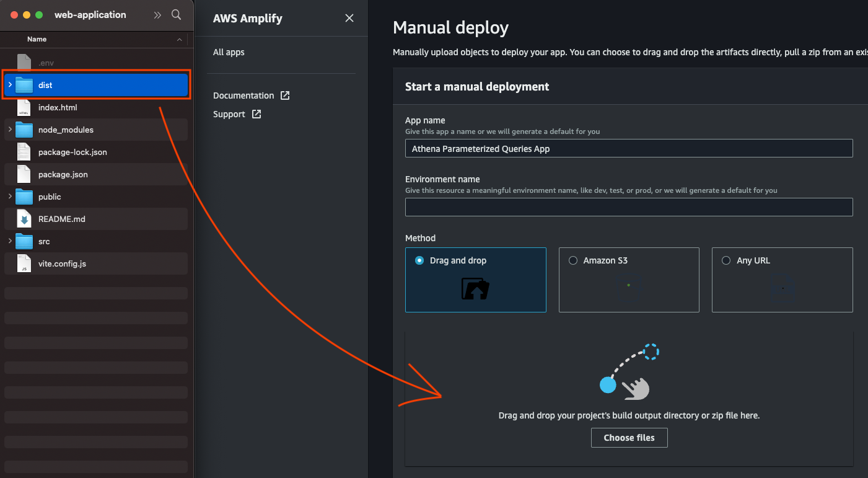868x478 pixels.
Task: Choose the Amazon S3 deployment method
Action: [x=572, y=260]
